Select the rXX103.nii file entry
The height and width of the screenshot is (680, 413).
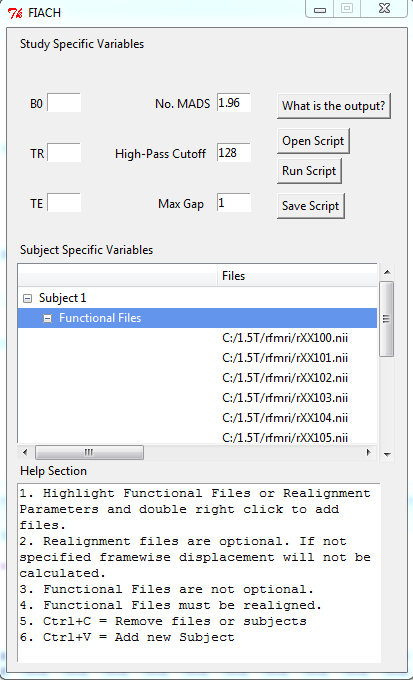285,398
